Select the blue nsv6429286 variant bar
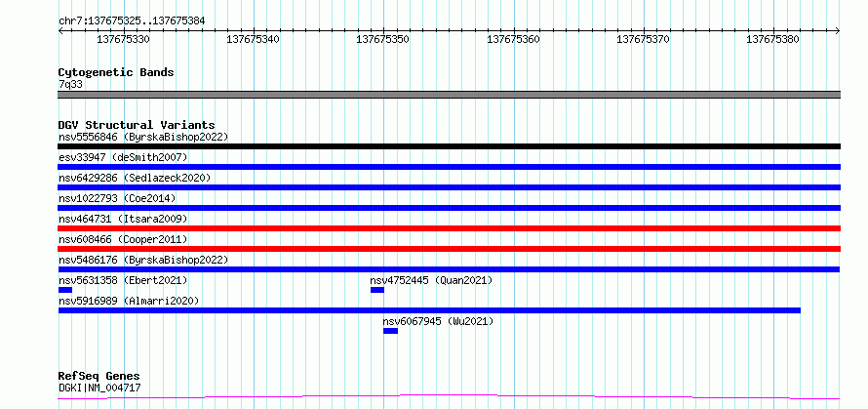 pyautogui.click(x=449, y=187)
